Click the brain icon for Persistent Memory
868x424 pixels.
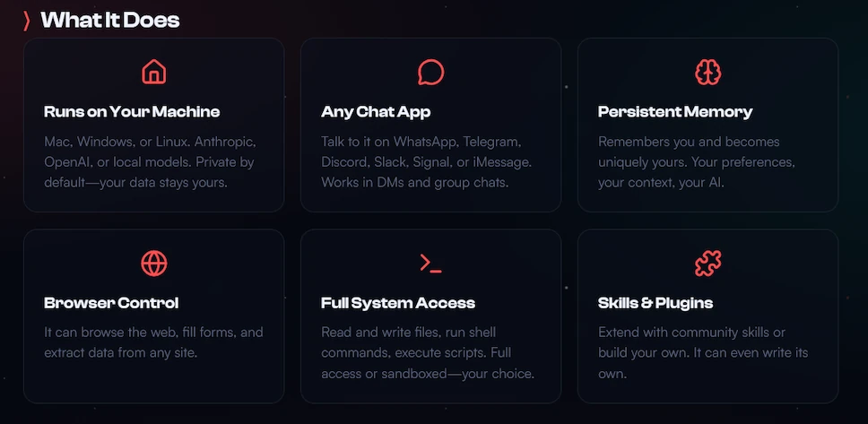pos(708,72)
